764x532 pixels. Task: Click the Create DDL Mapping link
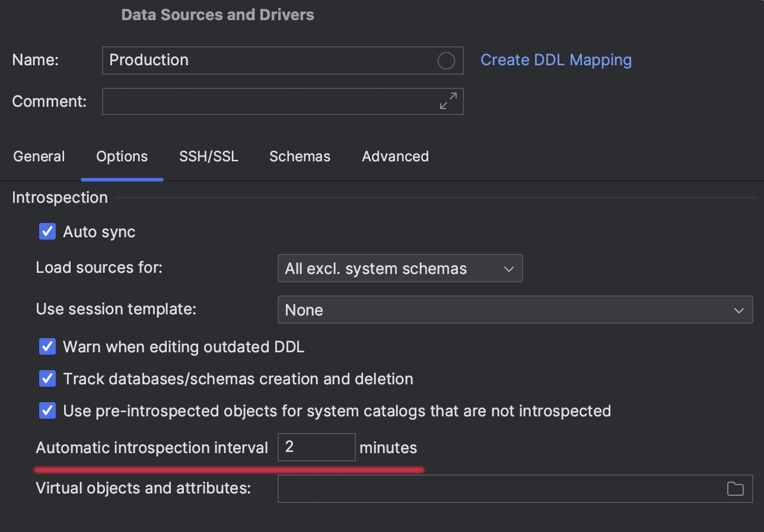click(556, 60)
